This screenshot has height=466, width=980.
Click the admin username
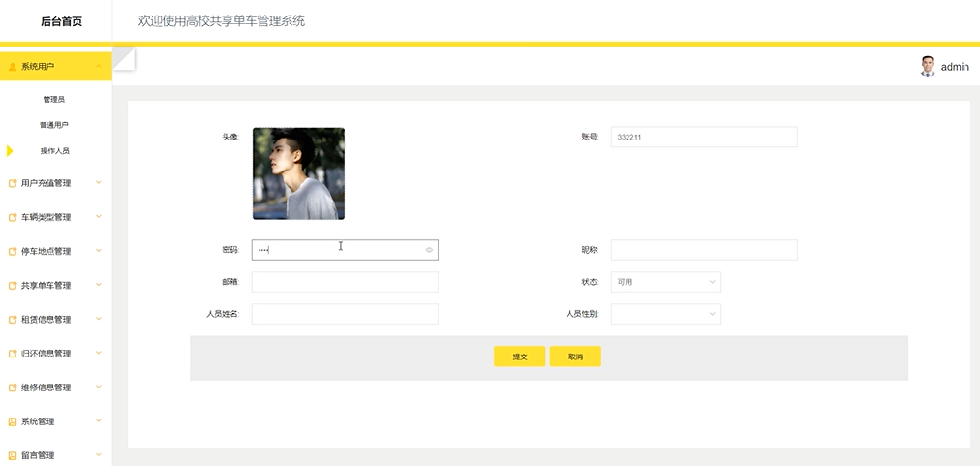(955, 67)
